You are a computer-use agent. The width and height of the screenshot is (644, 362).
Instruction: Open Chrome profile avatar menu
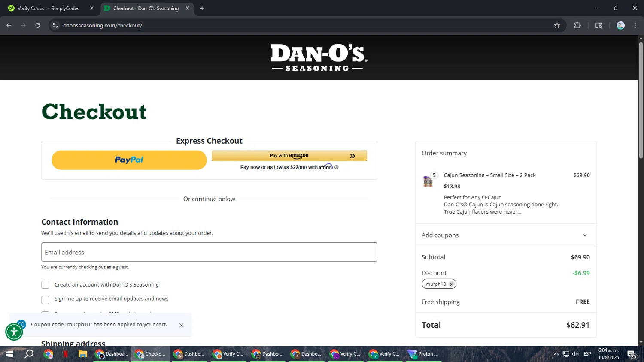[x=620, y=25]
